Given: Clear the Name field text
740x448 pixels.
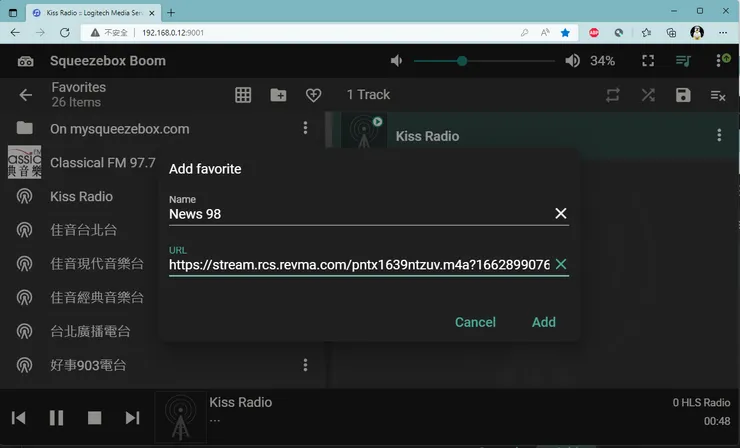Looking at the screenshot, I should tap(561, 213).
